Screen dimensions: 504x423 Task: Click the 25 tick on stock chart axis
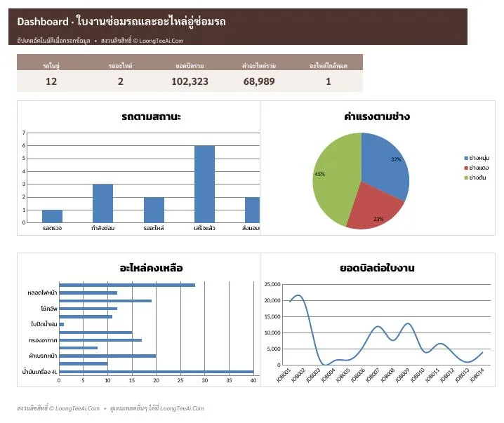coord(180,380)
